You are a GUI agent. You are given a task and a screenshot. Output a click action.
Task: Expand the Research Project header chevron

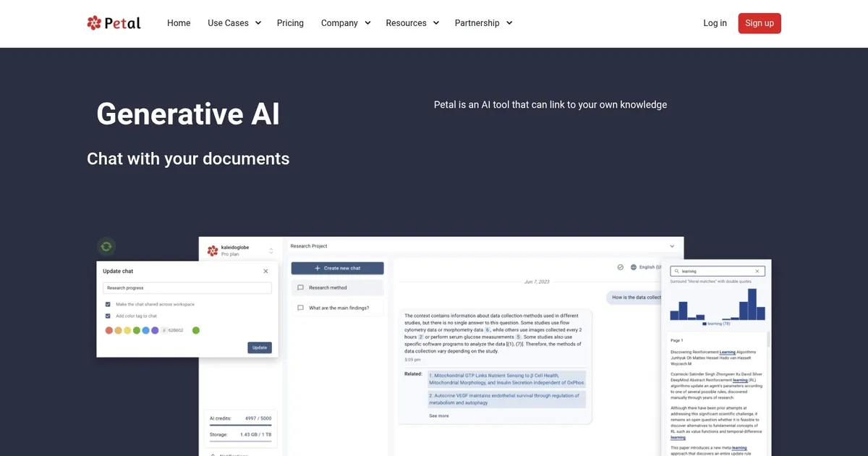point(672,246)
